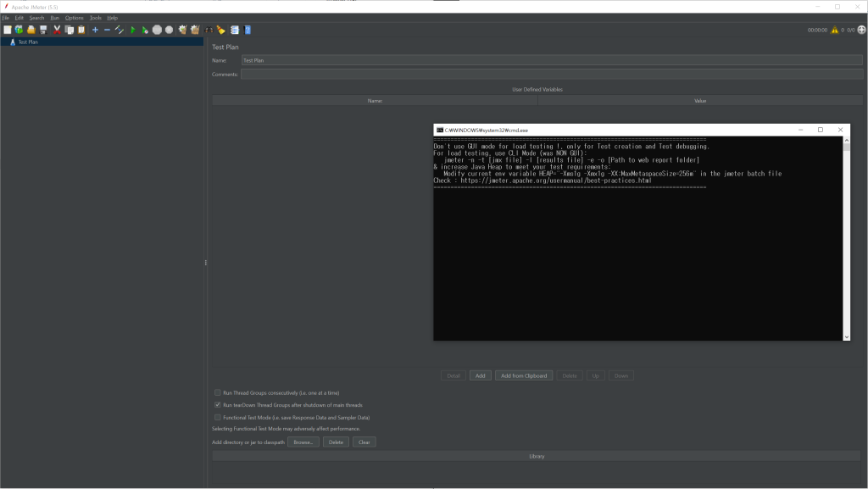868x489 pixels.
Task: Expand all tree nodes with plus icon
Action: coord(95,30)
